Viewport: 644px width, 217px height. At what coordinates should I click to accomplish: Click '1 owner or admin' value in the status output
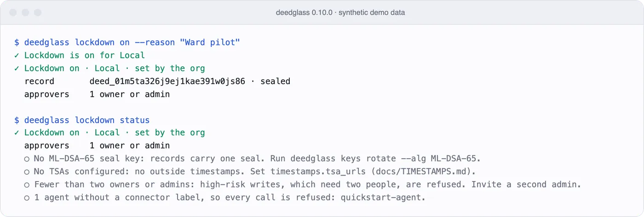[130, 146]
